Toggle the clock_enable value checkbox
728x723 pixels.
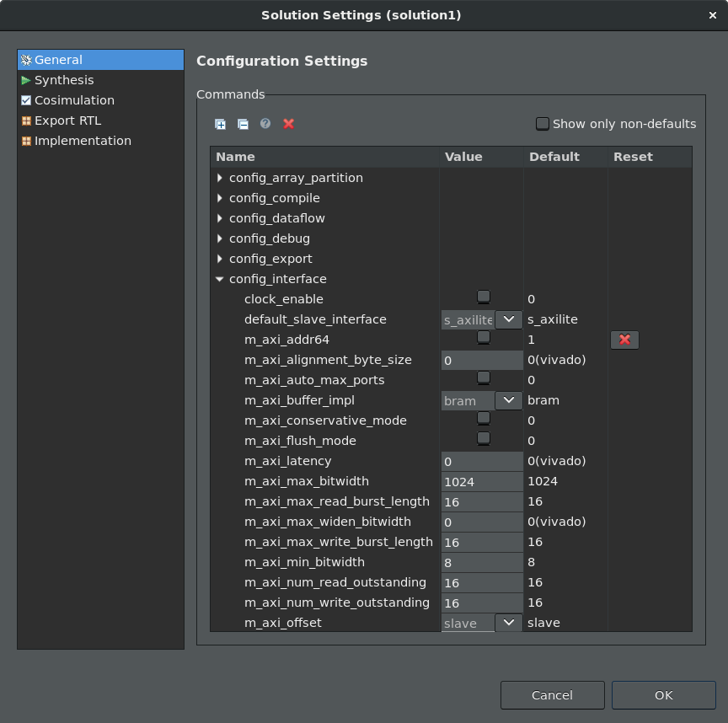483,297
